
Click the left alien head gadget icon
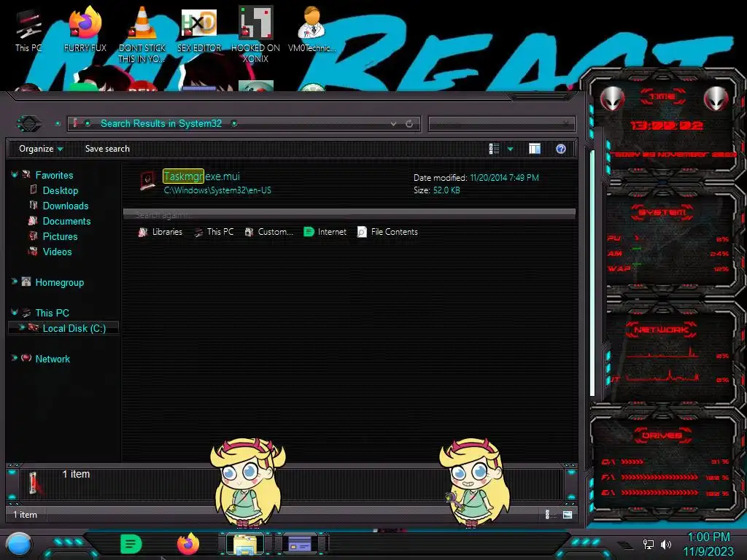(x=613, y=99)
